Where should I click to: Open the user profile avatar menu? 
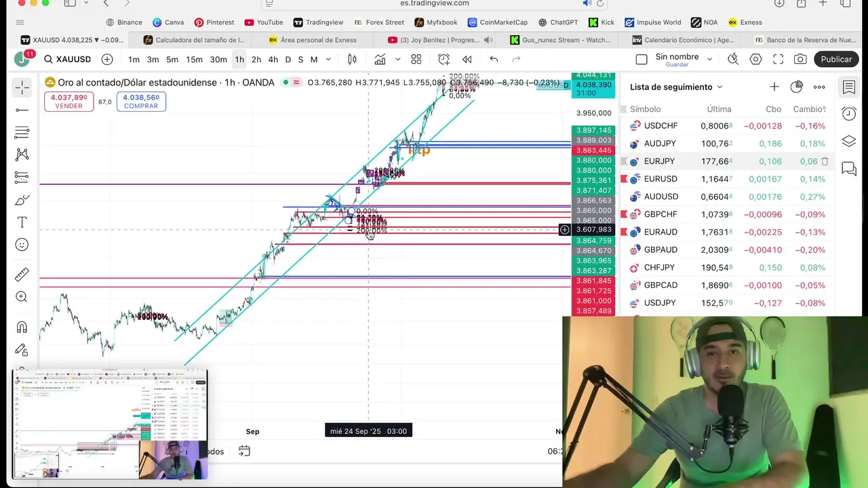pyautogui.click(x=22, y=60)
